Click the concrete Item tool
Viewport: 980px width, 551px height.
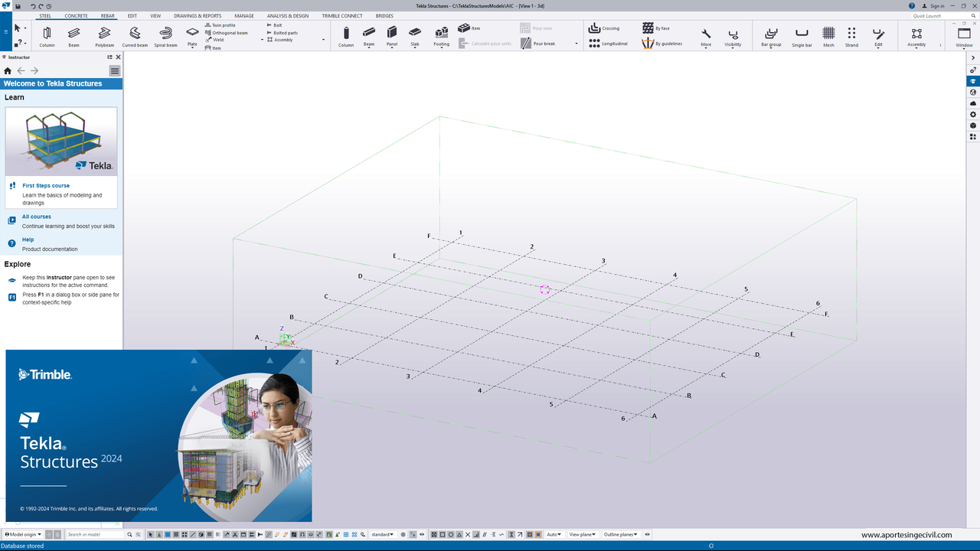469,28
